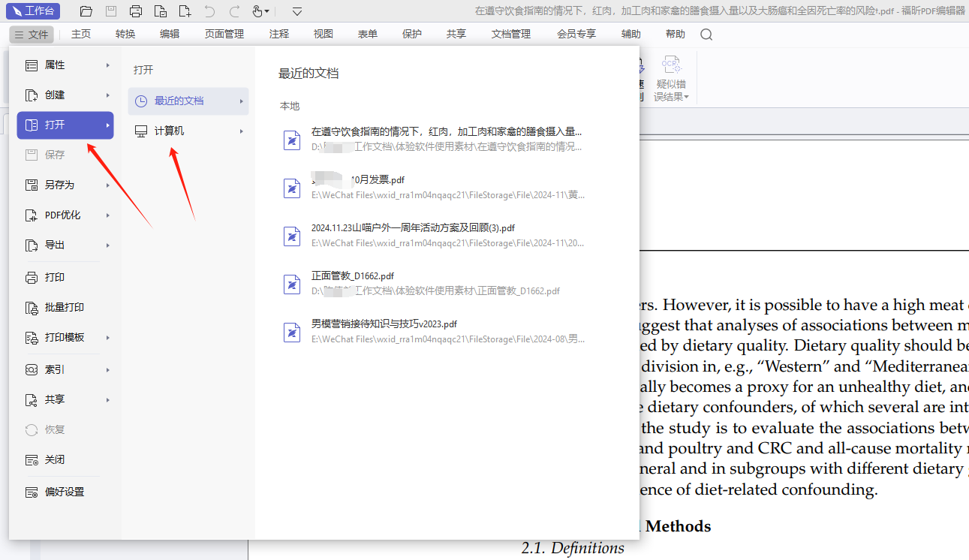
Task: Open the 男模营销接待知识与技巧v2023.pdf file
Action: (384, 324)
